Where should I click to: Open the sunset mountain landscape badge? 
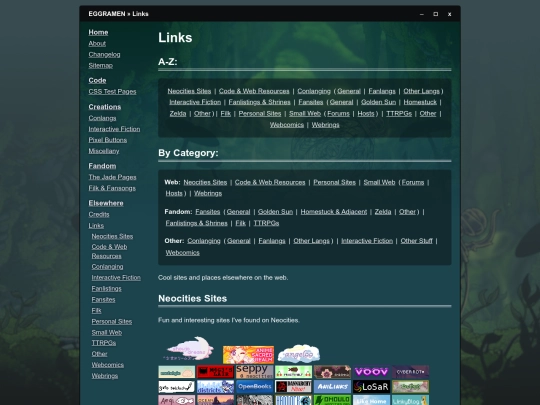[x=216, y=400]
